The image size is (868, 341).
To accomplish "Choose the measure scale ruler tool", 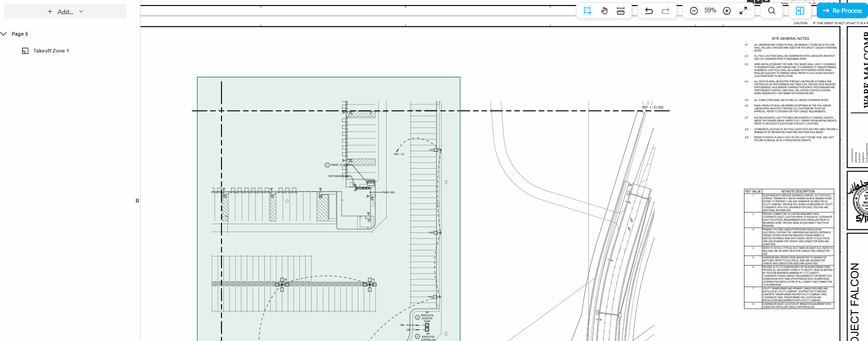I will (x=620, y=11).
